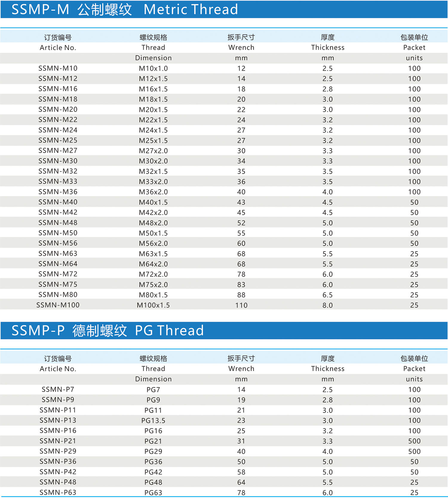Select article number SSMN-M80
This screenshot has width=448, height=498.
click(x=58, y=295)
